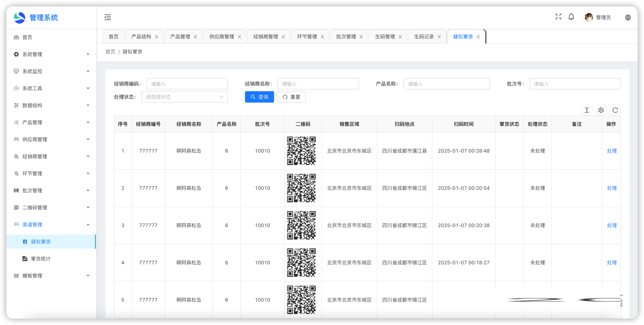Image resolution: width=644 pixels, height=325 pixels.
Task: Click the administrator avatar
Action: [589, 17]
